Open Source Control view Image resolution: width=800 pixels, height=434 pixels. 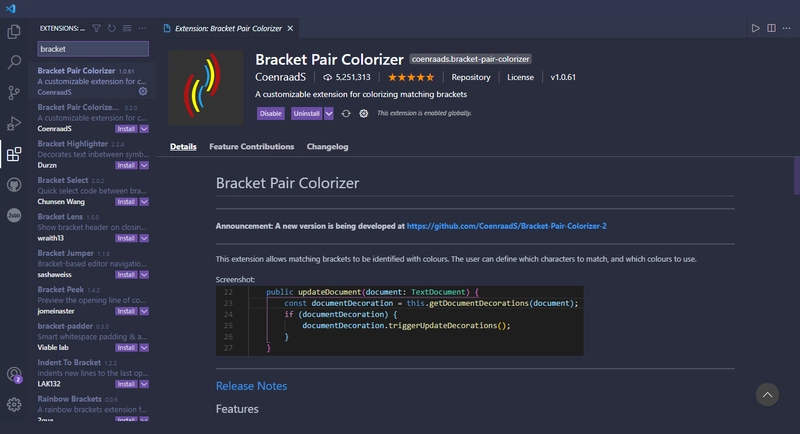(x=14, y=93)
